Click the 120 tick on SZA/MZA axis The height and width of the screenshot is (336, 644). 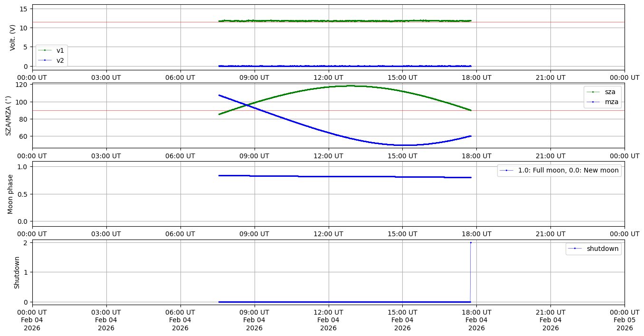22,85
